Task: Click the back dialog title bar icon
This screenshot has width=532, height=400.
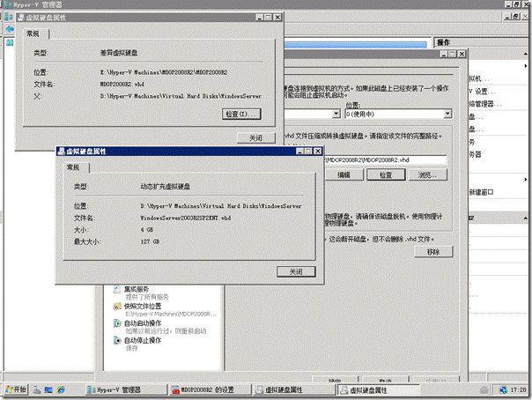Action: 21,18
